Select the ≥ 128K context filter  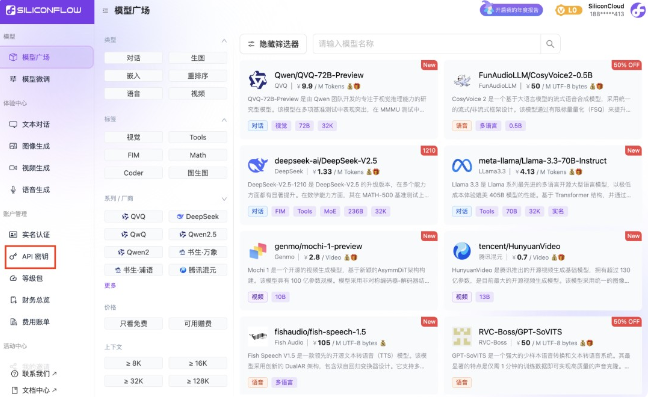(x=198, y=381)
